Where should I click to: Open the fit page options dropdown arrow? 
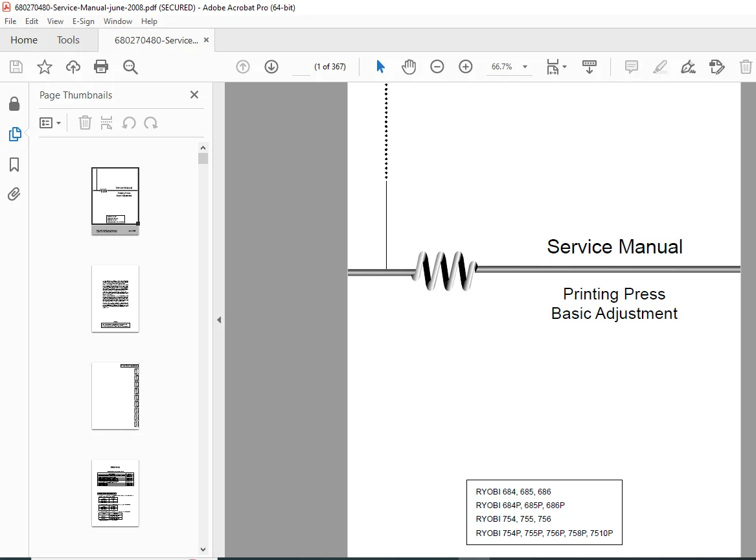[x=565, y=67]
